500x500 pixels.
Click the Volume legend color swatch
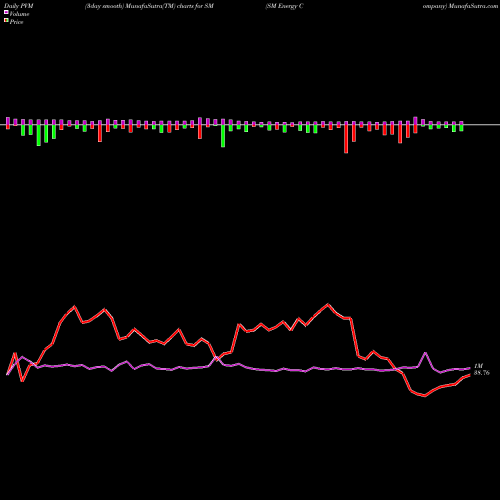coord(6,12)
